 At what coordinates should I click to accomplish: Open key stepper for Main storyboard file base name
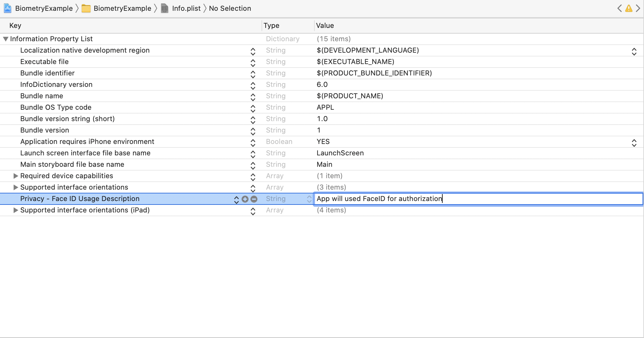point(253,166)
